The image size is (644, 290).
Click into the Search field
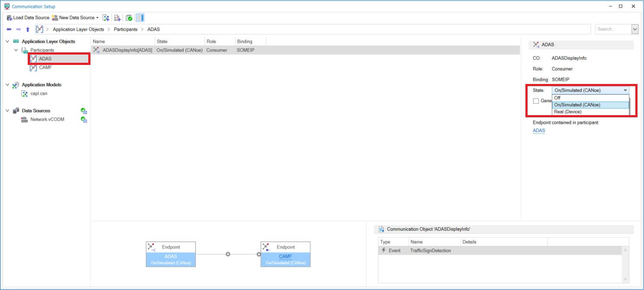[x=612, y=29]
